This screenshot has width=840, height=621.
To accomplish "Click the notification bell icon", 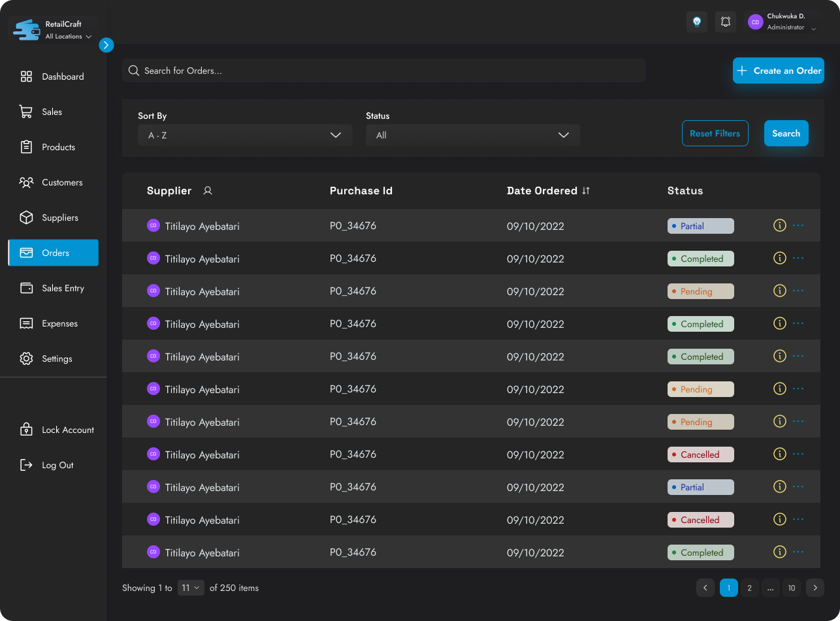I will pyautogui.click(x=725, y=22).
